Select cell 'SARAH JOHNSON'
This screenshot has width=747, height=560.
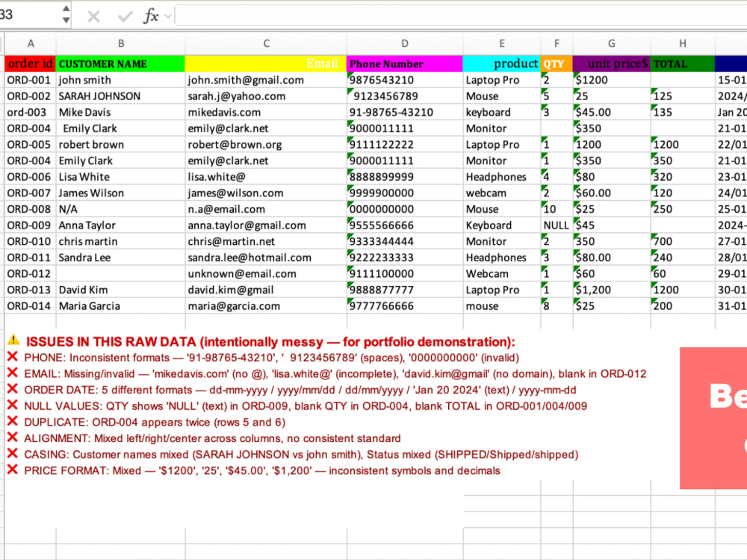click(x=120, y=96)
